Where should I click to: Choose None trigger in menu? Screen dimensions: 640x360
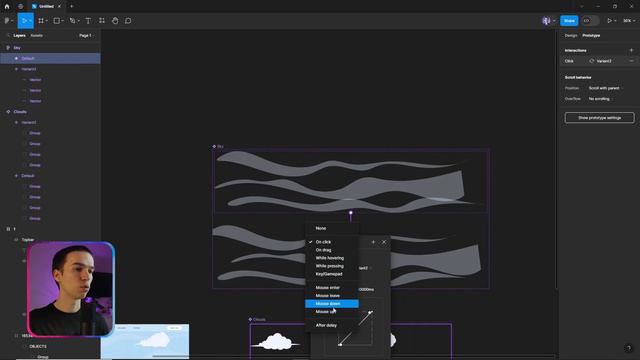(x=332, y=228)
